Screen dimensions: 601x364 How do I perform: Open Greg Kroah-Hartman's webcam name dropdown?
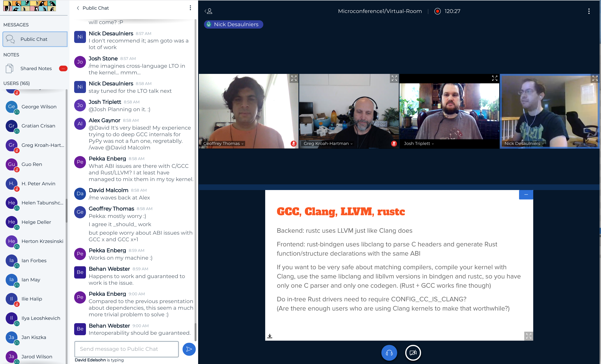tap(328, 144)
